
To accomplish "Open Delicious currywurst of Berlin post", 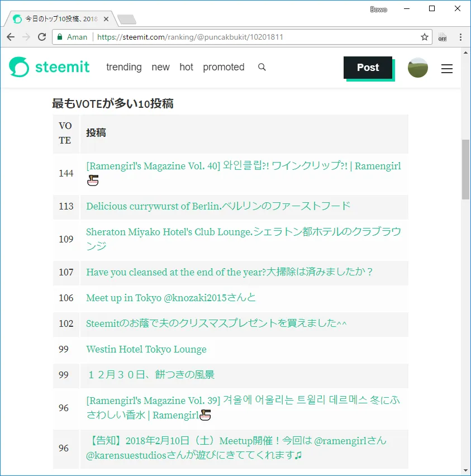I will pos(218,206).
